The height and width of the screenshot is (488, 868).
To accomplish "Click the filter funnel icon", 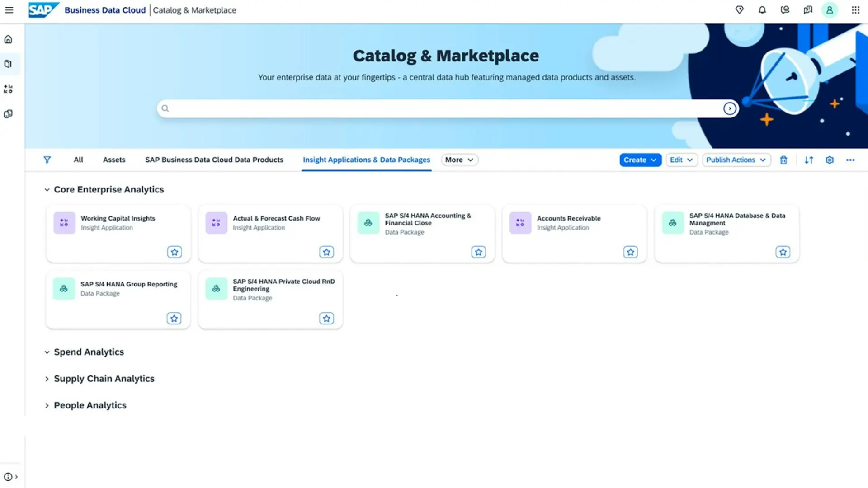I will 47,160.
